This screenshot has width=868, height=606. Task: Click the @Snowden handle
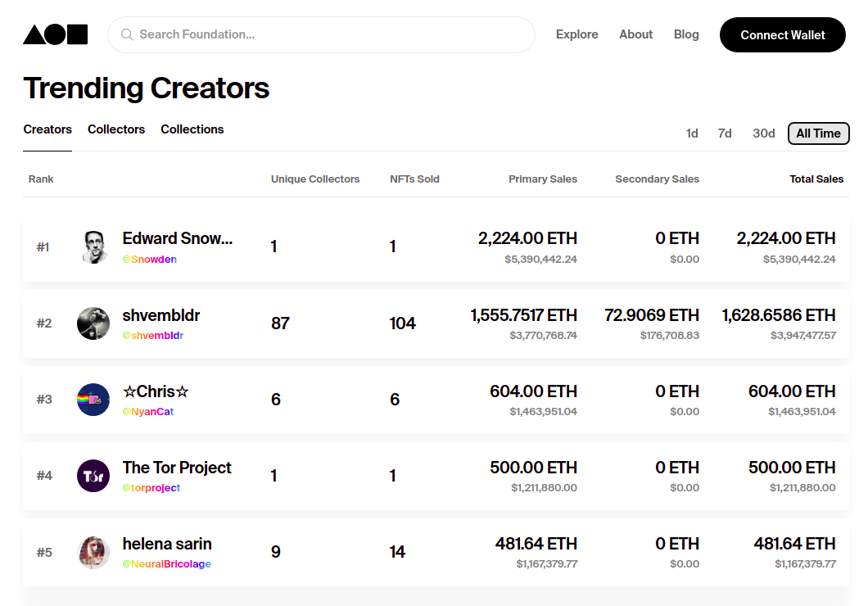150,259
